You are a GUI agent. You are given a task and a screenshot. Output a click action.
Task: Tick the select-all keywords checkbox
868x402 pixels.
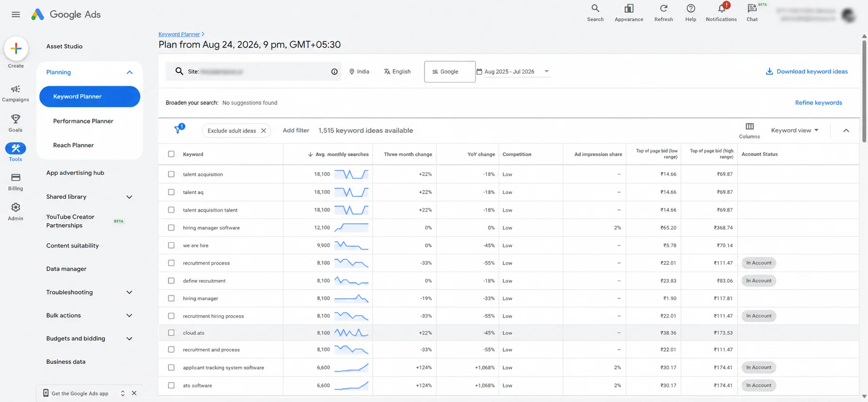pos(171,154)
